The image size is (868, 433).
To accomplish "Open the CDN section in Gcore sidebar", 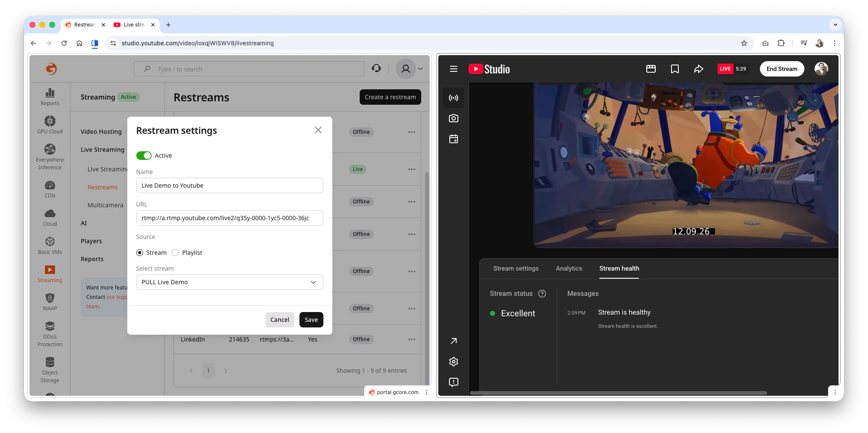I will pyautogui.click(x=50, y=189).
